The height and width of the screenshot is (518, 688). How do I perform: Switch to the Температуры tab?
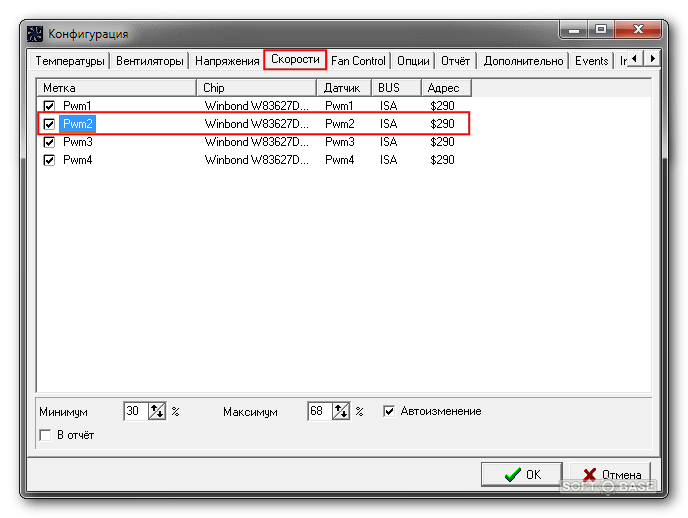(x=70, y=61)
